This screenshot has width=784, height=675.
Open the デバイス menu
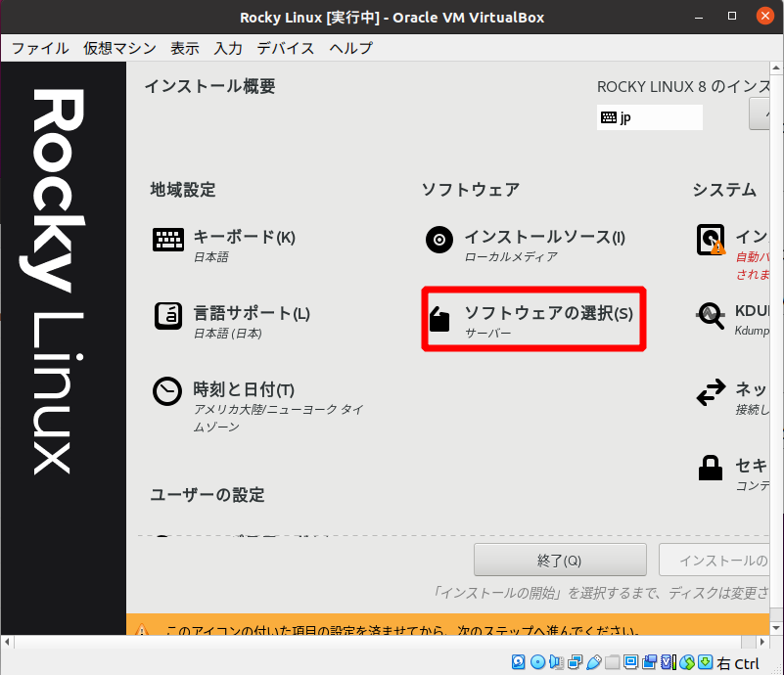(x=286, y=48)
